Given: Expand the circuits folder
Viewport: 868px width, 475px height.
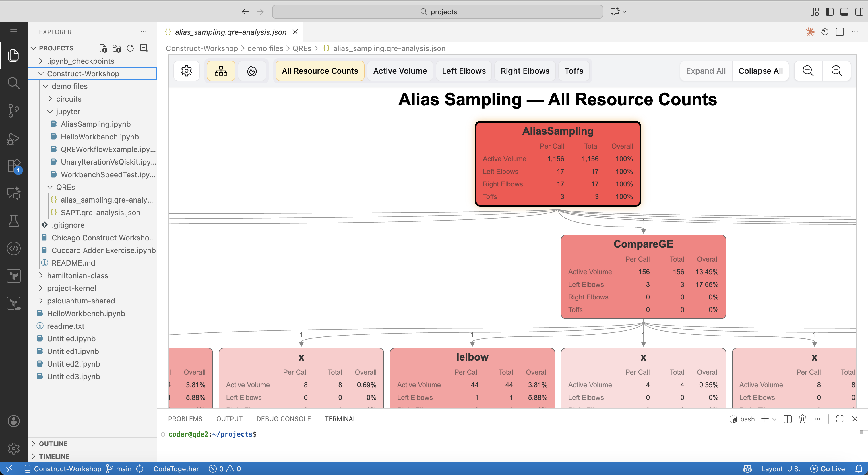Looking at the screenshot, I should coord(92,99).
